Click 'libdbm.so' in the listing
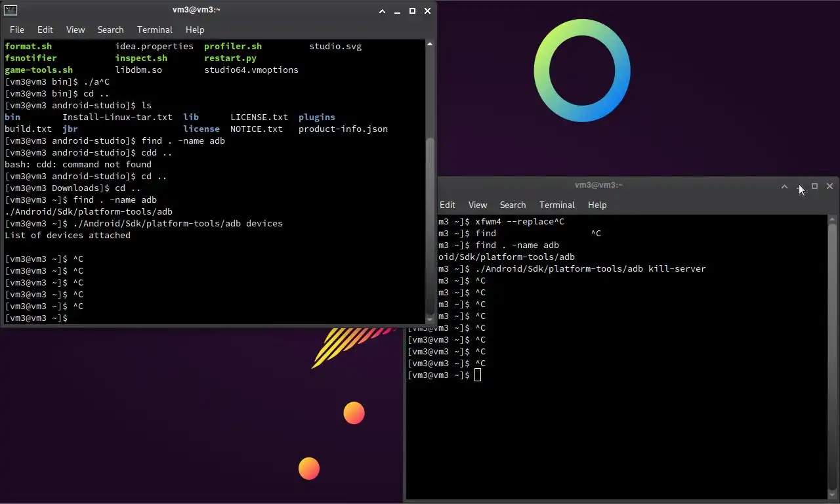 point(138,70)
